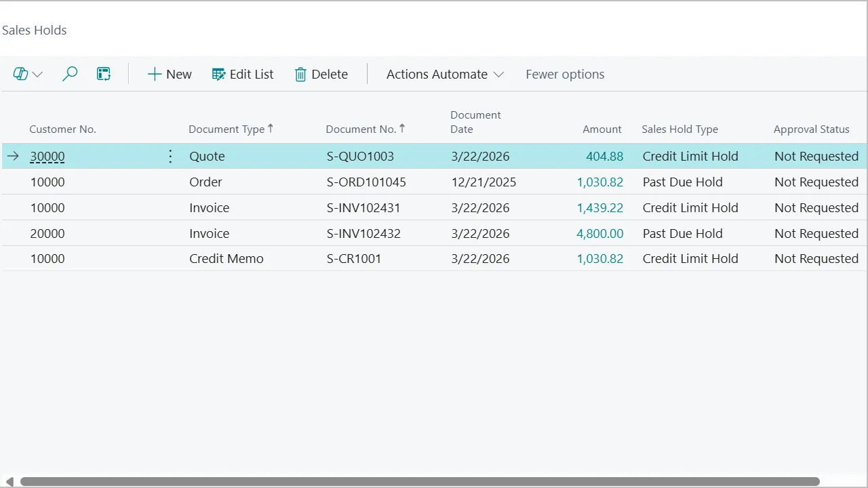868x488 pixels.
Task: Click the Credit Memo document type cell
Action: pos(226,259)
